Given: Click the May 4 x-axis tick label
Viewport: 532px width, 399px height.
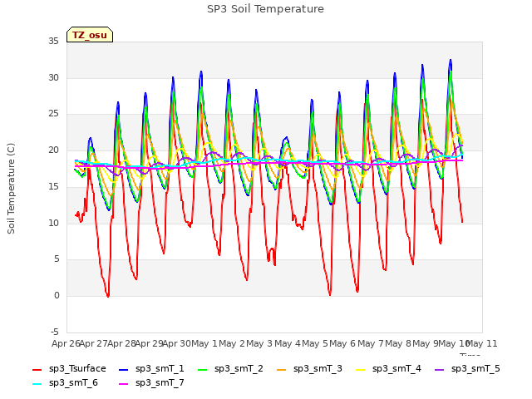Looking at the screenshot, I should click(x=288, y=343).
